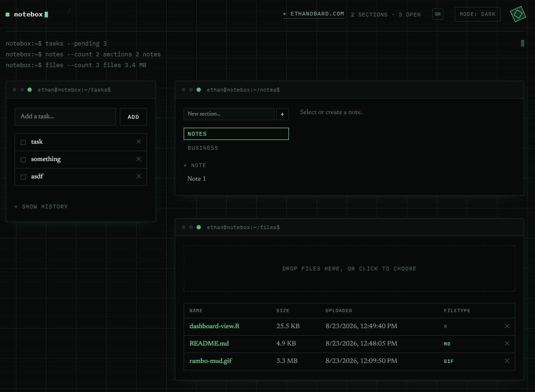The width and height of the screenshot is (535, 392).
Task: Click the notebox logo square
Action: pos(8,15)
